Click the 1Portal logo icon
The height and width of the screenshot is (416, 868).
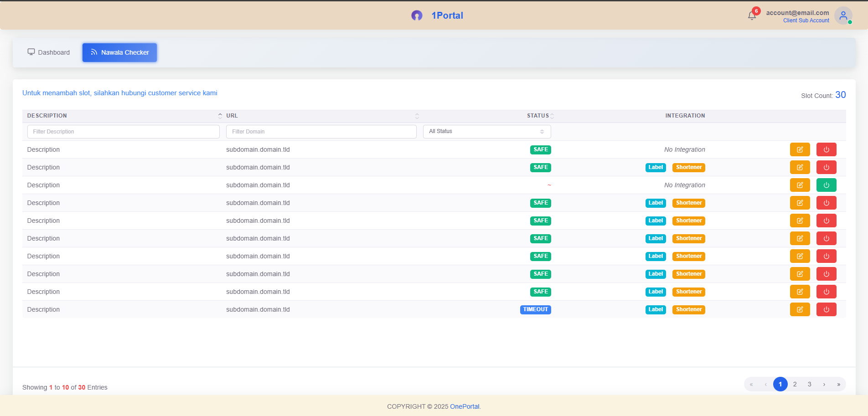tap(417, 15)
